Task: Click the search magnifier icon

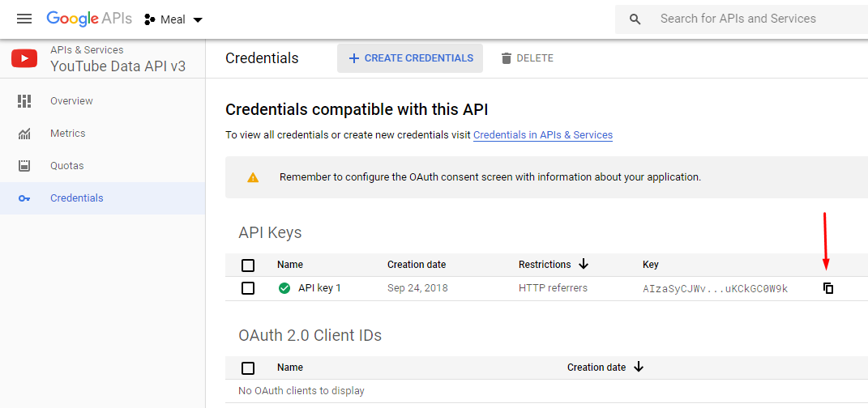Action: [x=635, y=19]
